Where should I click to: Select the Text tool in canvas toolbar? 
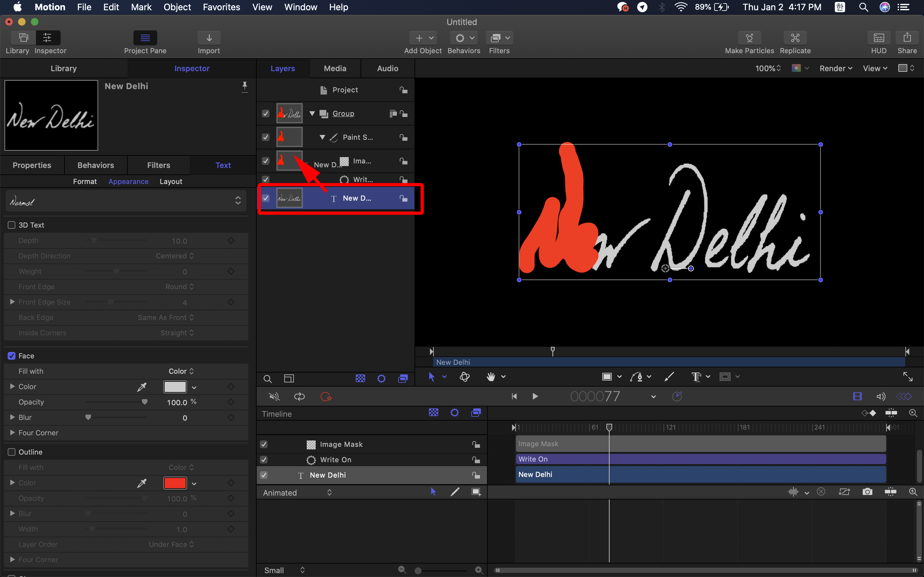696,377
